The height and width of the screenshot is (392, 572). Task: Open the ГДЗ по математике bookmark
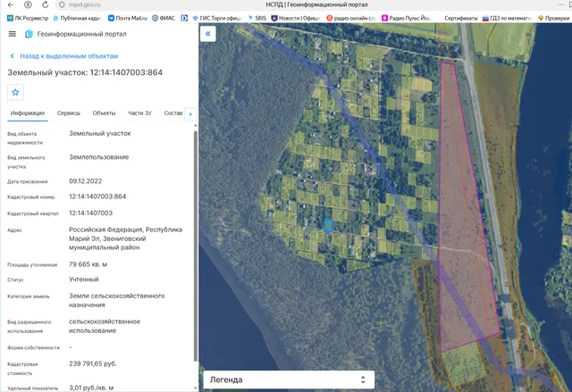(507, 18)
